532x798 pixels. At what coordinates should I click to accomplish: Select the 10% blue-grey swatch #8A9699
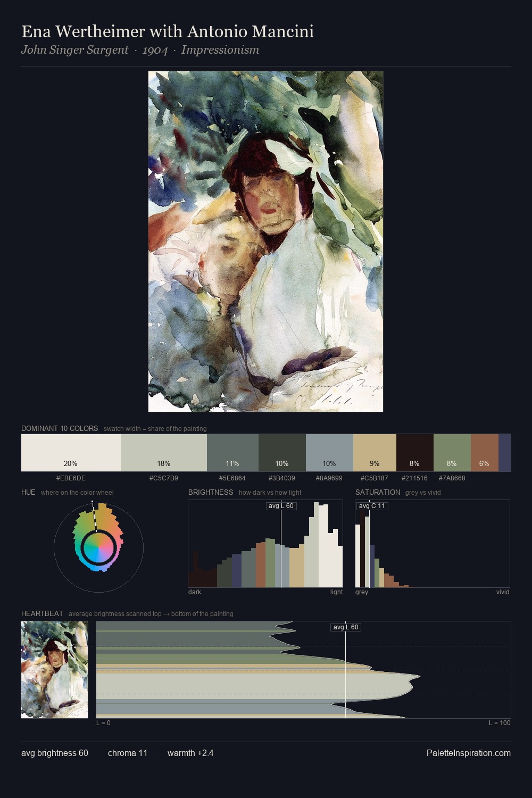[x=329, y=453]
